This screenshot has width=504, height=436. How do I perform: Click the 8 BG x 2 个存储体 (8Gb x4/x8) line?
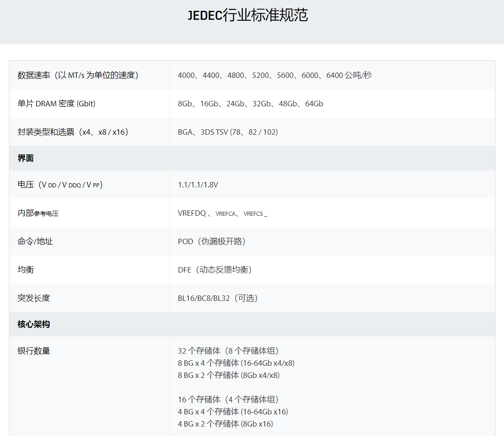(x=229, y=375)
